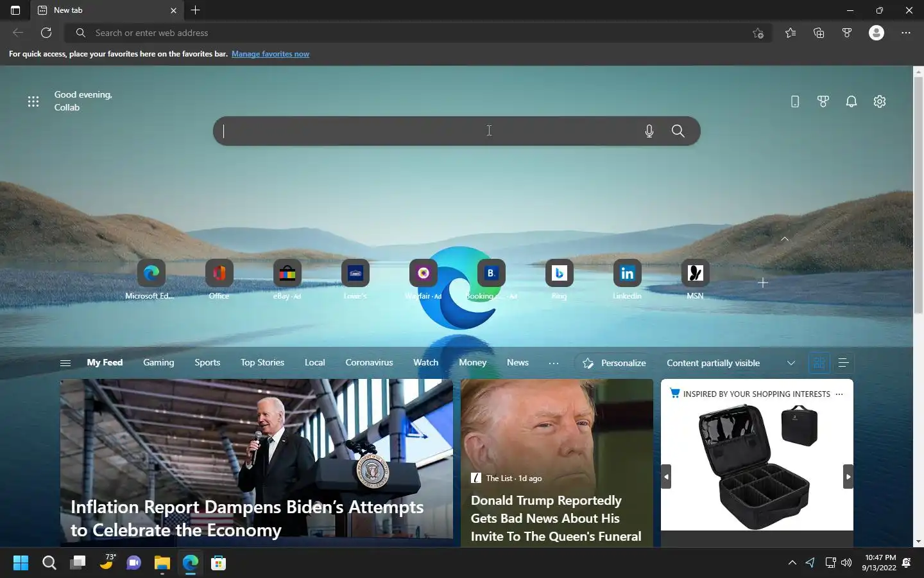Open the app launcher grid icon
924x578 pixels.
point(33,101)
